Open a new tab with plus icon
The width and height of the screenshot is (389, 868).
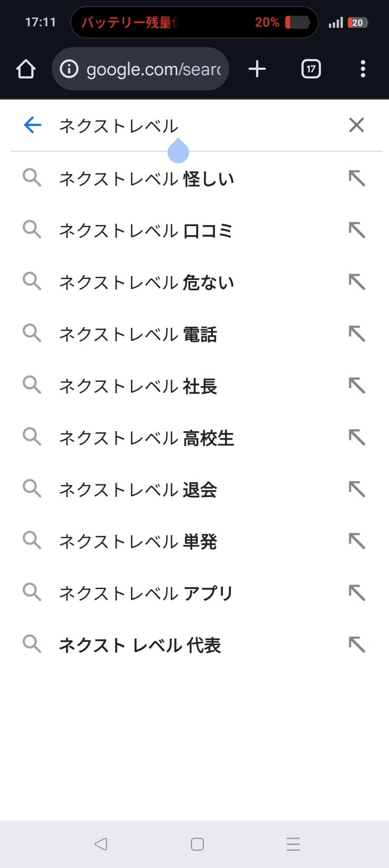[257, 69]
